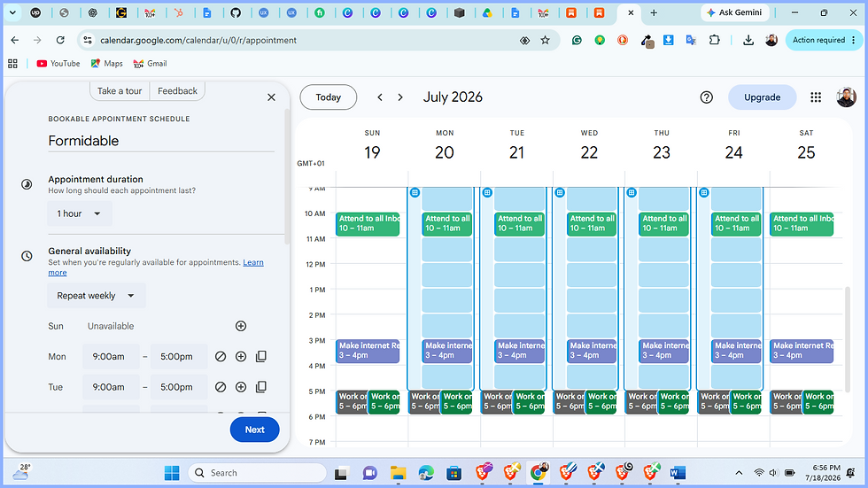Screen dimensions: 868x488
Task: Open Google account avatar in Calendar header
Action: (x=846, y=97)
